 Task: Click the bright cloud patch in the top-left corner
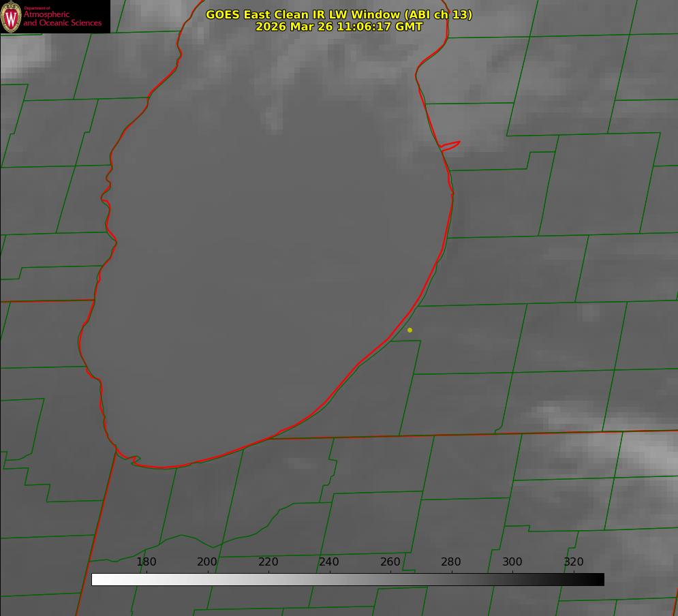pyautogui.click(x=19, y=55)
